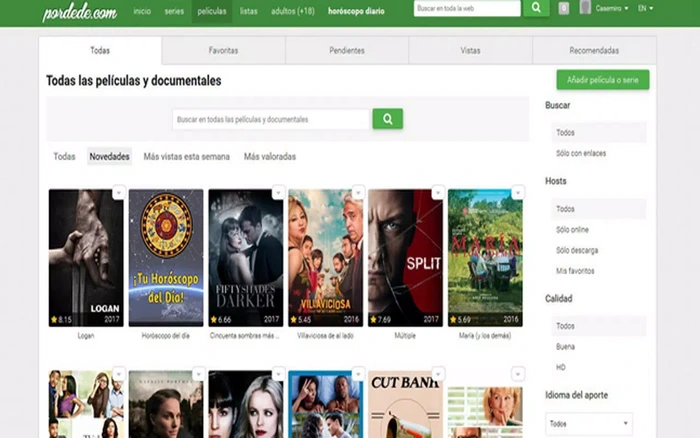Click the Múltiple title text
Viewport: 700px width, 438px height.
click(405, 336)
